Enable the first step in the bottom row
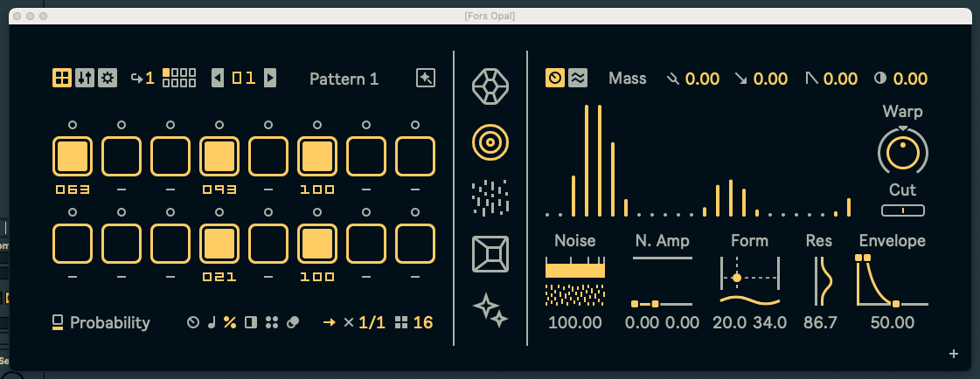Image resolution: width=980 pixels, height=379 pixels. point(73,244)
